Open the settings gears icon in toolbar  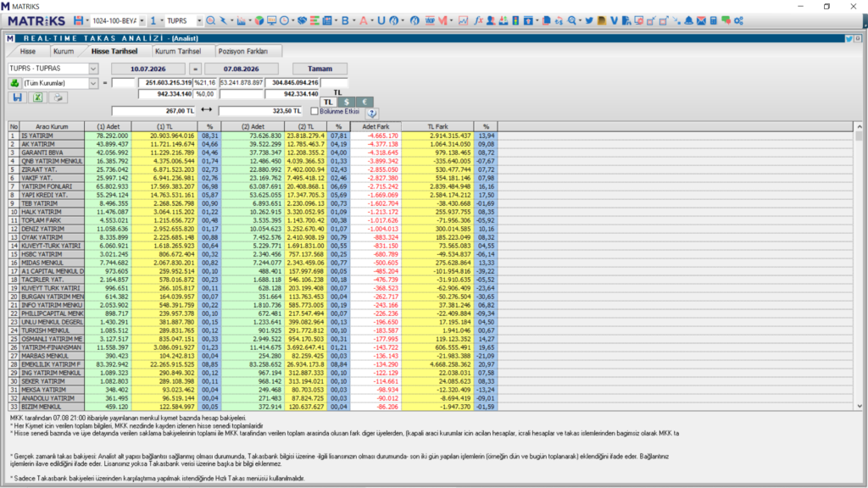tap(738, 20)
